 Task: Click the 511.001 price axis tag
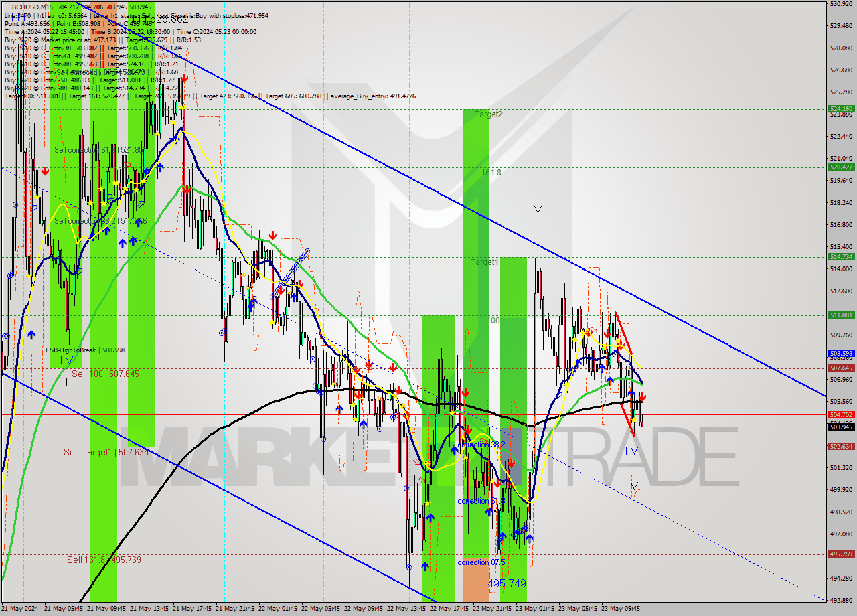[x=841, y=315]
